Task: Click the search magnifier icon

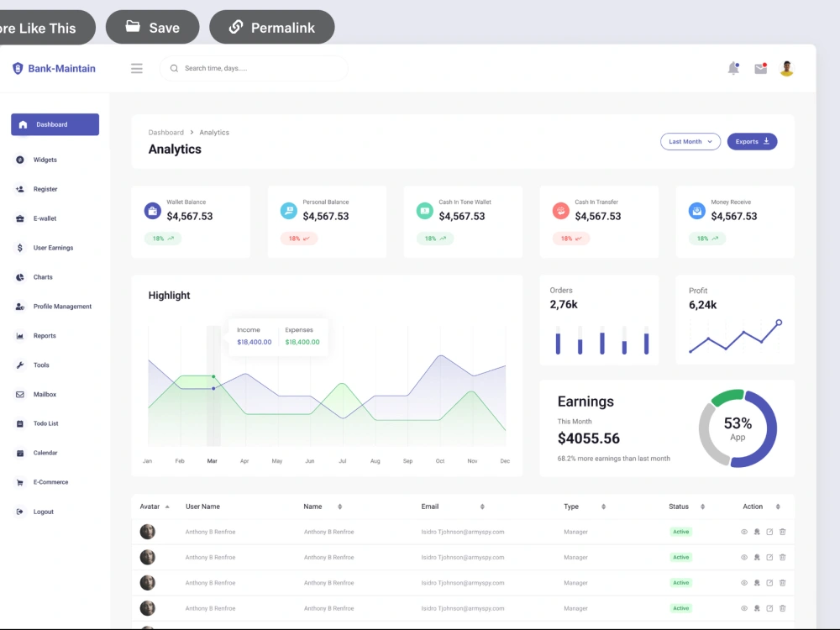Action: click(x=174, y=69)
